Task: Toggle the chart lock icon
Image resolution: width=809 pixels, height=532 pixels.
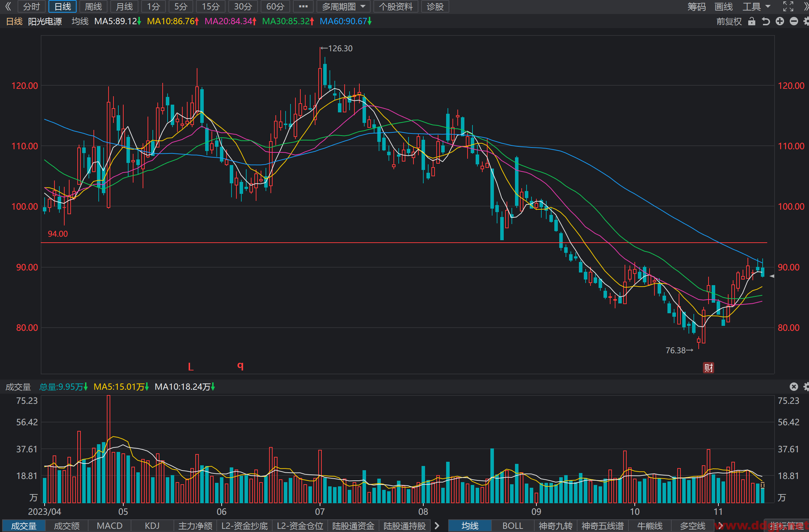Action: point(752,21)
